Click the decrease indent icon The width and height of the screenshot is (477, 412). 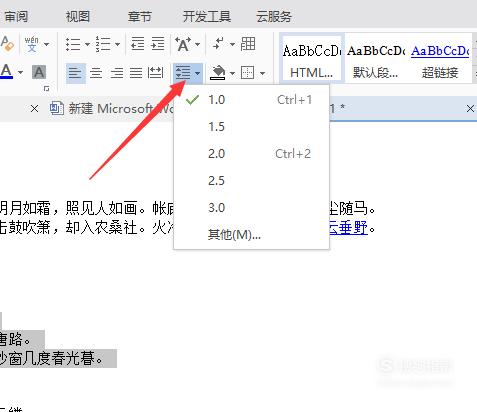tap(138, 44)
